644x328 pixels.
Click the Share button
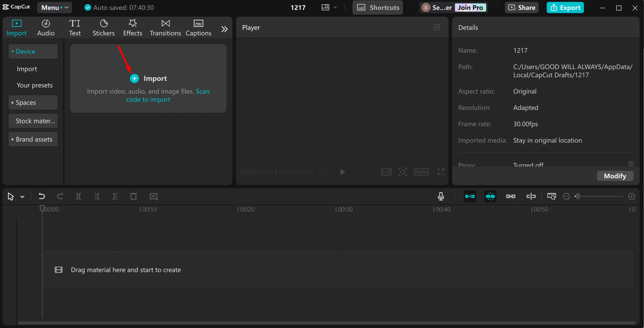click(x=522, y=8)
